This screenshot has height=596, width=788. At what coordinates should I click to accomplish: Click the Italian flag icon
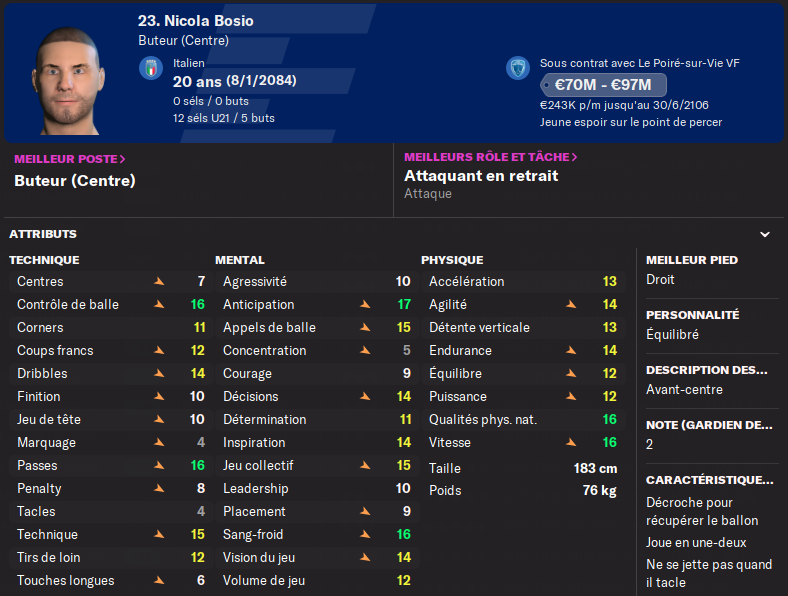[x=150, y=68]
